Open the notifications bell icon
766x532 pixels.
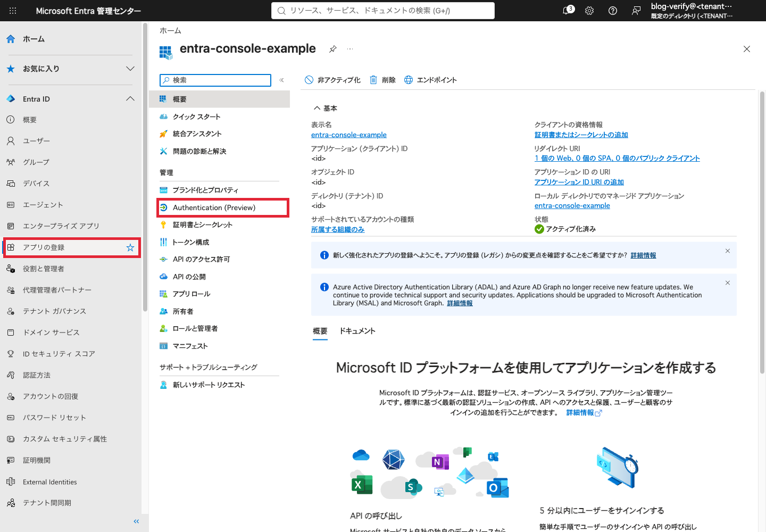click(x=568, y=11)
